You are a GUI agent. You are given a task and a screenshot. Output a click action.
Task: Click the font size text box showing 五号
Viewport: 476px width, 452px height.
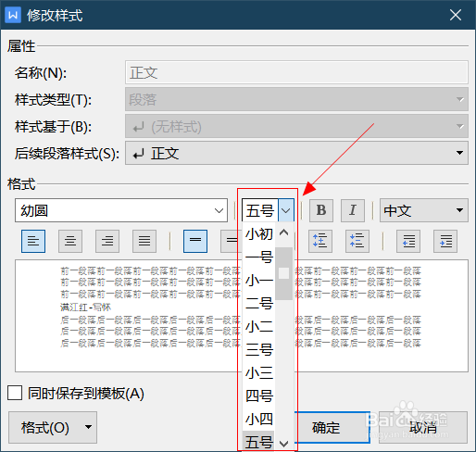[260, 210]
